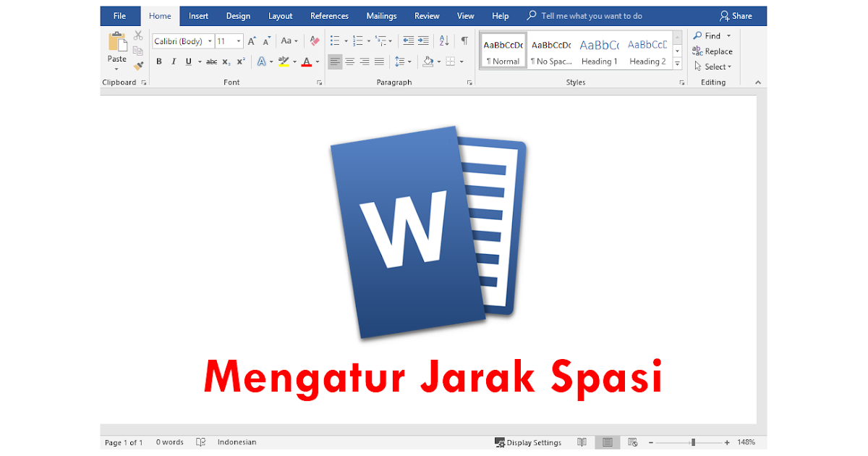Increase font size with grow font icon
The width and height of the screenshot is (868, 456).
pyautogui.click(x=252, y=41)
